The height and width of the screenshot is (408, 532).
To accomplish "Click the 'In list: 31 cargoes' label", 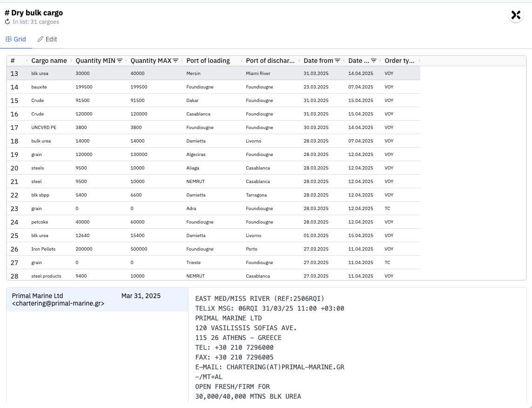I will [36, 22].
